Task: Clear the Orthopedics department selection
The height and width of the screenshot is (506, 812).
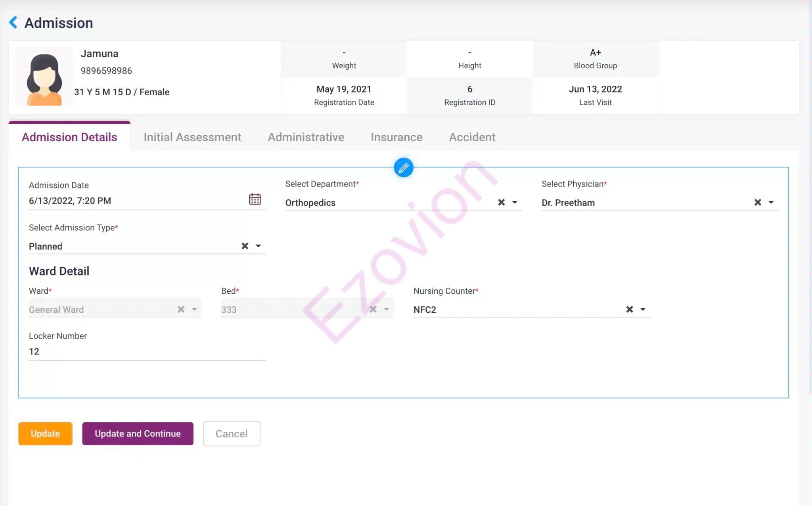Action: (501, 202)
